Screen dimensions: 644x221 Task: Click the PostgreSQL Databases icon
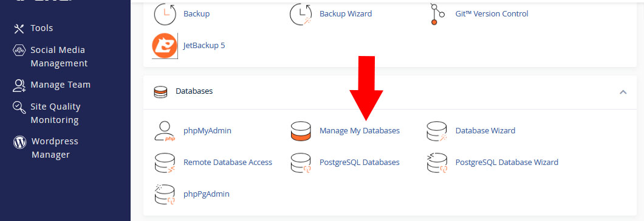click(301, 163)
